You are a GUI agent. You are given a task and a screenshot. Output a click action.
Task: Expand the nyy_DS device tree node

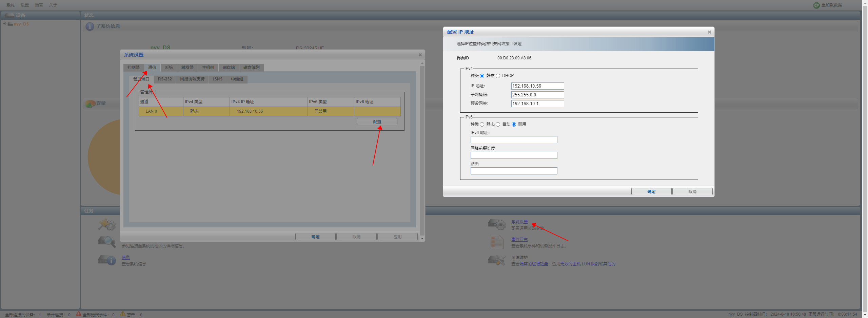4,24
